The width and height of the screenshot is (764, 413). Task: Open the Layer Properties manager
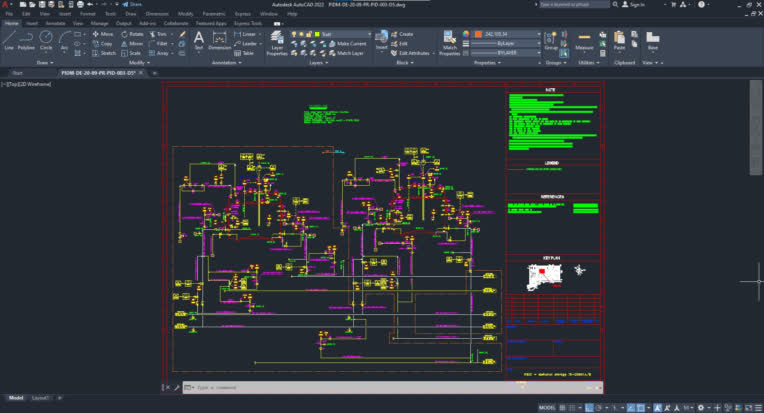(277, 41)
